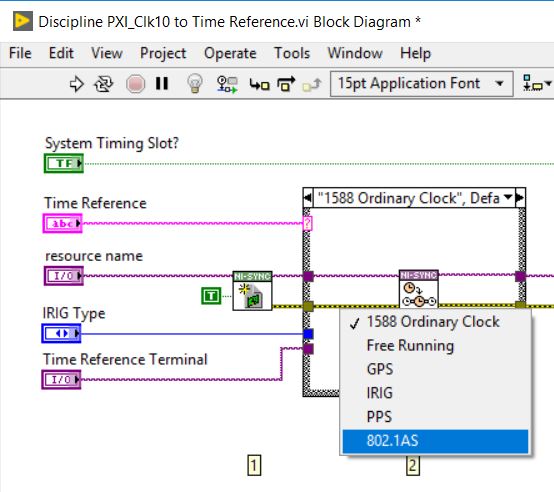The height and width of the screenshot is (492, 554).
Task: Select Time Reference Terminal I/O terminal
Action: tap(61, 380)
